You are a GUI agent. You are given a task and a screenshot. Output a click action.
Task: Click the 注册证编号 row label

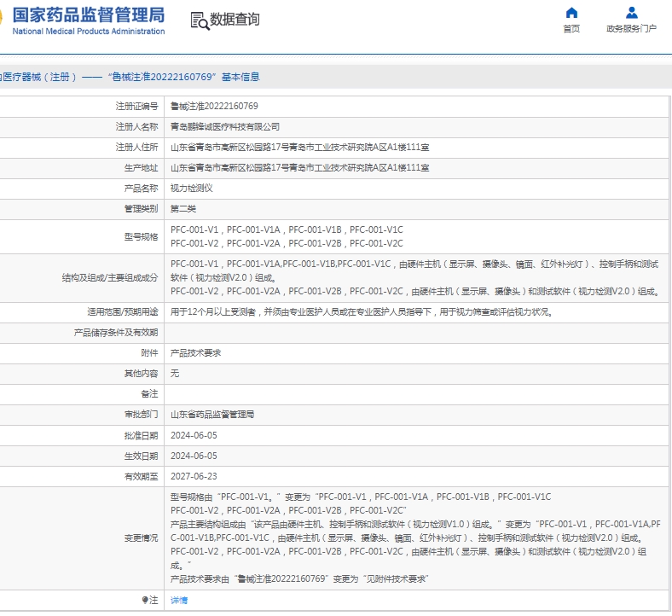(x=136, y=106)
